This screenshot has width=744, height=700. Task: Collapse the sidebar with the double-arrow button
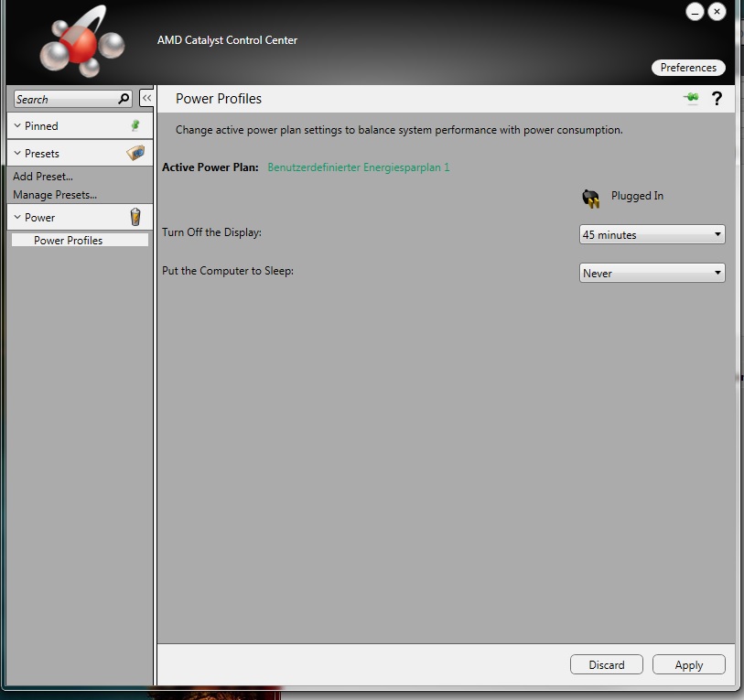[146, 98]
